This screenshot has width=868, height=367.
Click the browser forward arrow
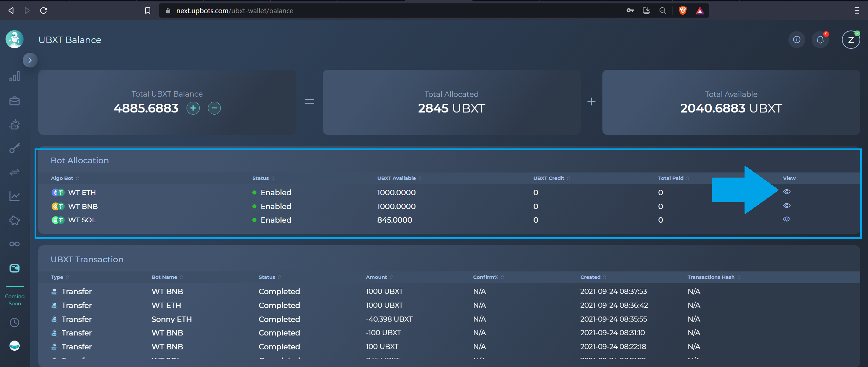point(27,11)
